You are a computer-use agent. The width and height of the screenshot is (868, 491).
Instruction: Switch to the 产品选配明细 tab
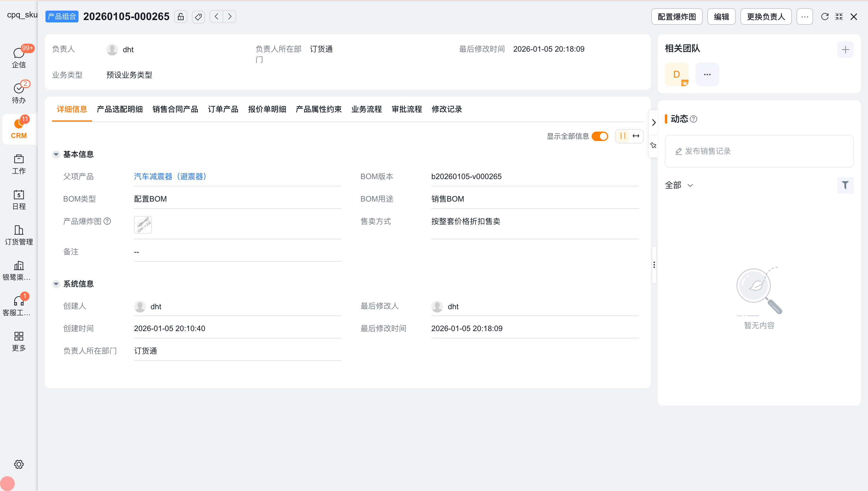pyautogui.click(x=119, y=109)
